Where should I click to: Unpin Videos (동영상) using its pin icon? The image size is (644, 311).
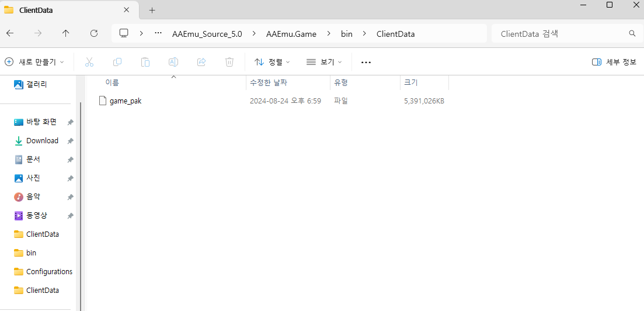click(x=70, y=216)
